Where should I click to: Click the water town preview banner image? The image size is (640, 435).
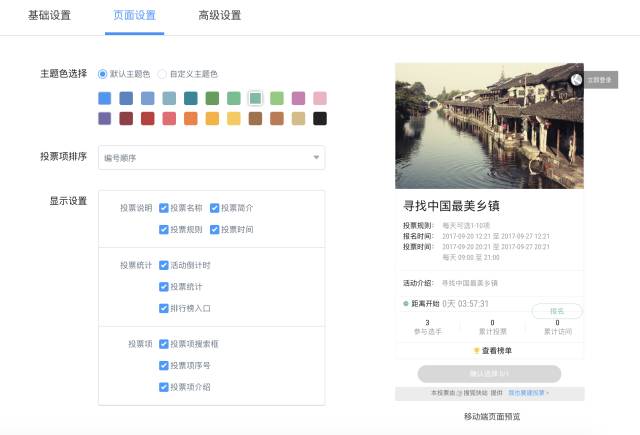(x=489, y=126)
